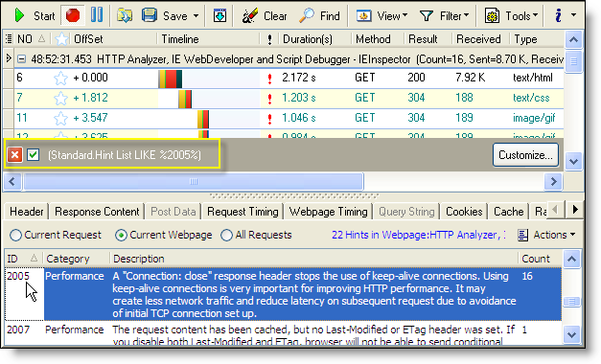Star the request numbered 7
The height and width of the screenshot is (364, 601).
(x=60, y=98)
